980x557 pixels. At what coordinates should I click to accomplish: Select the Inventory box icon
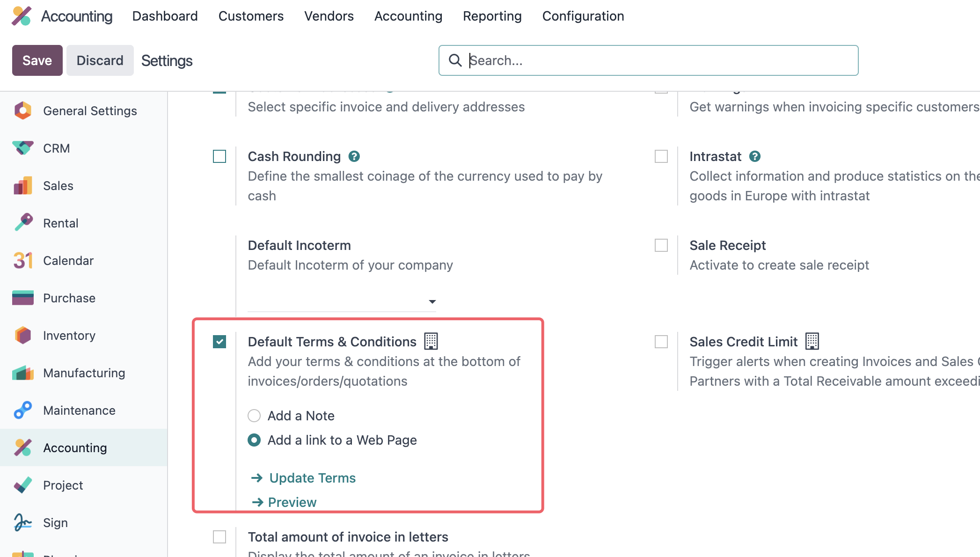click(22, 336)
